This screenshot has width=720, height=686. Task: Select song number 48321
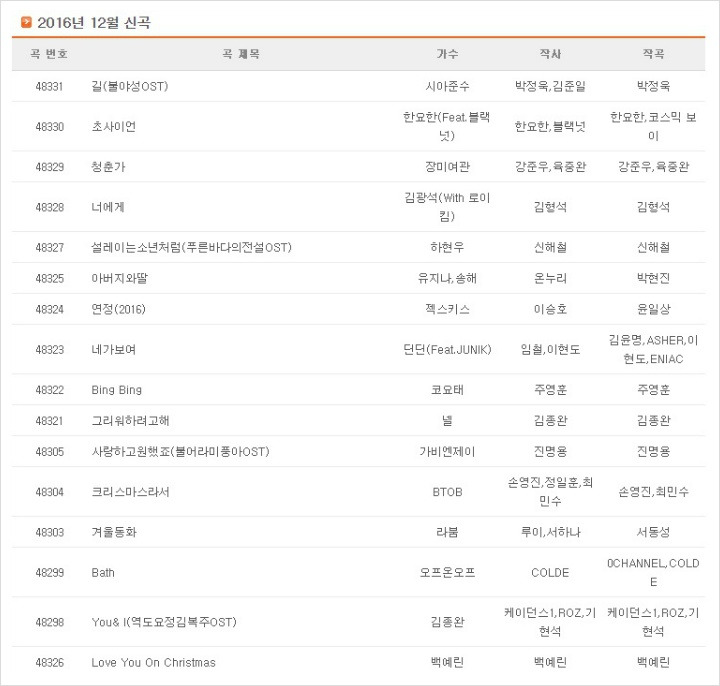pos(49,421)
